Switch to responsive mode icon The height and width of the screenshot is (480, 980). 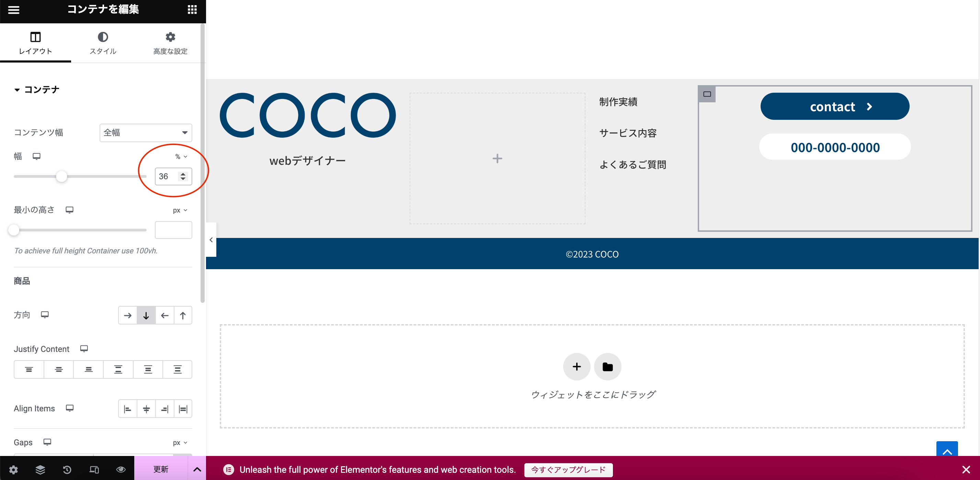[x=94, y=470]
